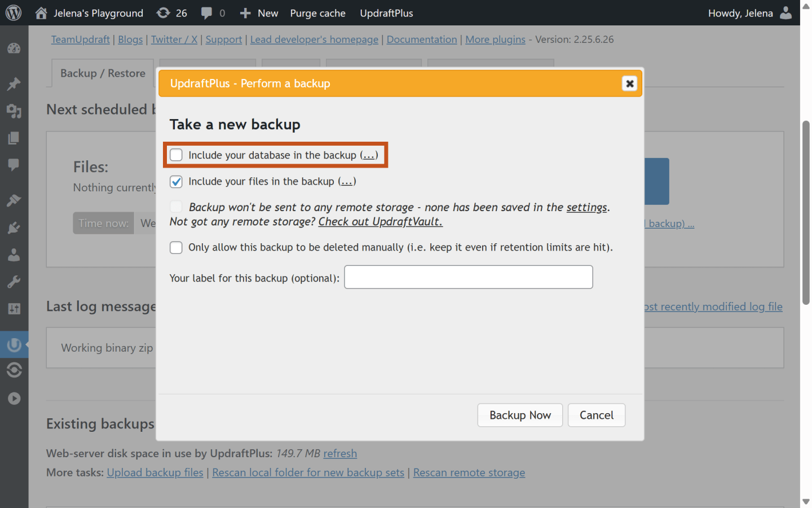Select the Users icon in the sidebar
Screen dimensions: 812x508
pos(14,255)
